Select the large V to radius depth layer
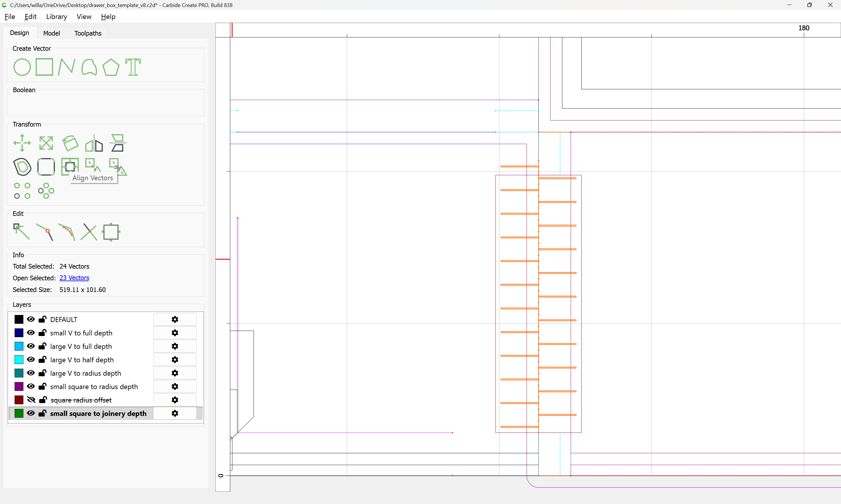 tap(85, 373)
